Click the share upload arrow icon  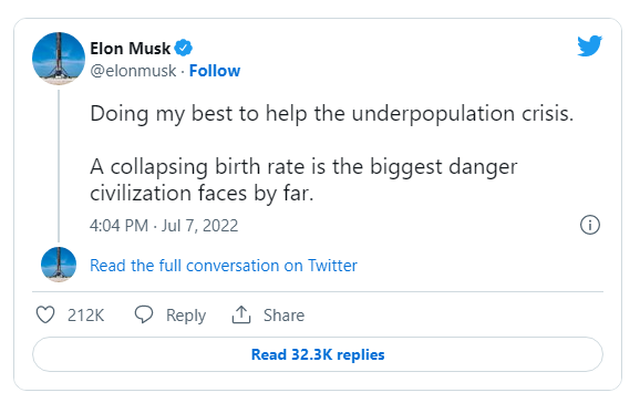(x=240, y=315)
